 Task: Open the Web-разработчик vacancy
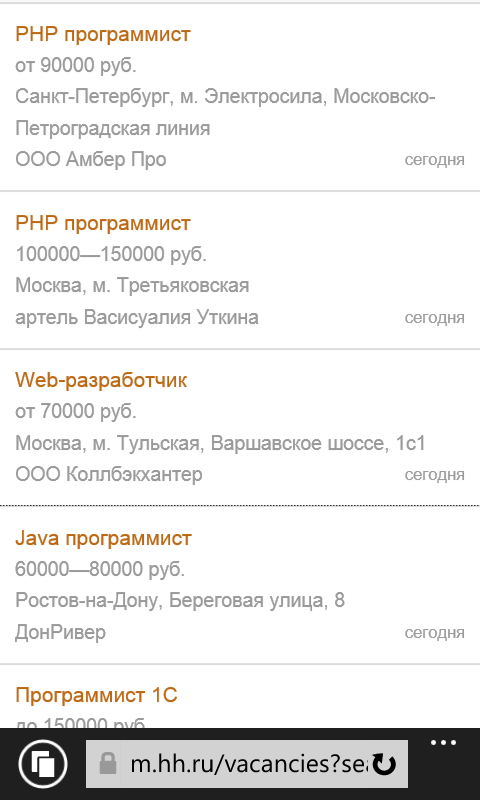click(101, 381)
